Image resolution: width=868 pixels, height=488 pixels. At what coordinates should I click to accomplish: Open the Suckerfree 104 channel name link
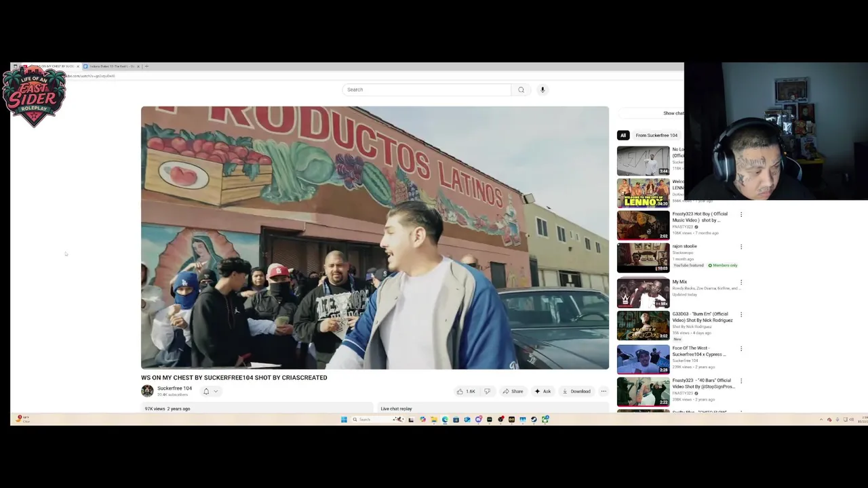tap(174, 388)
